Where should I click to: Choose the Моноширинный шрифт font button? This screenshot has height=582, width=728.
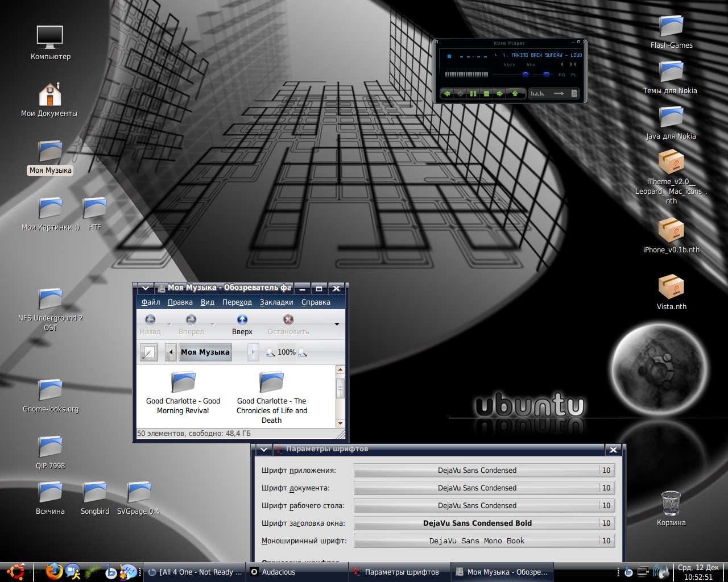point(484,541)
